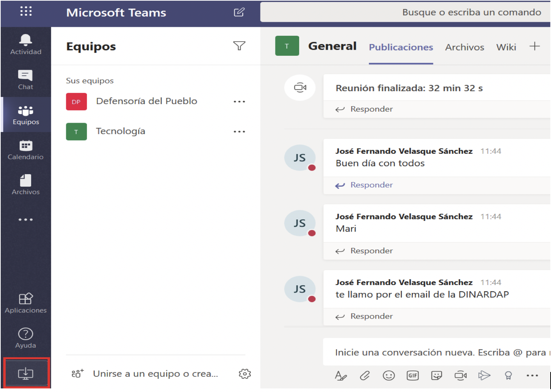
Task: Open more options for Tecnología team
Action: coord(239,132)
